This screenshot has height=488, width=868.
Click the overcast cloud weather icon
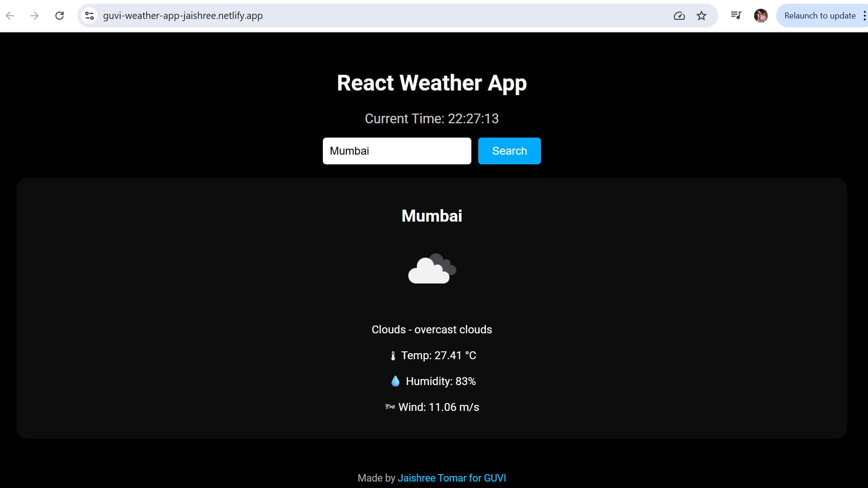[x=432, y=269]
